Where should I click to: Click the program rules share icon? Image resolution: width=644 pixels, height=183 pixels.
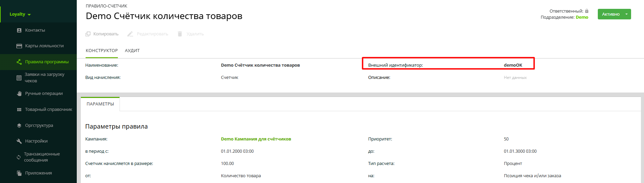(x=19, y=62)
